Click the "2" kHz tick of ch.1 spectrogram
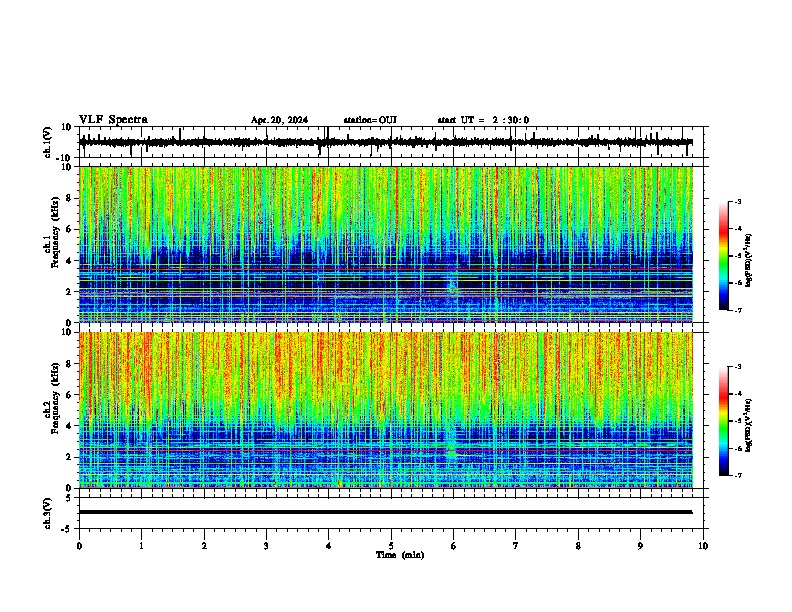The height and width of the screenshot is (612, 792). tap(69, 292)
